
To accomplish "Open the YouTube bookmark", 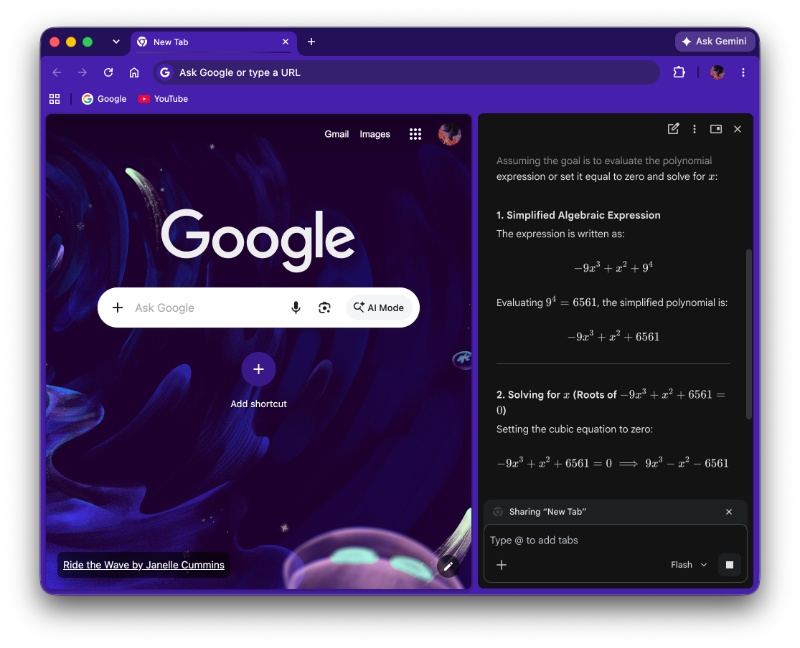I will click(163, 99).
